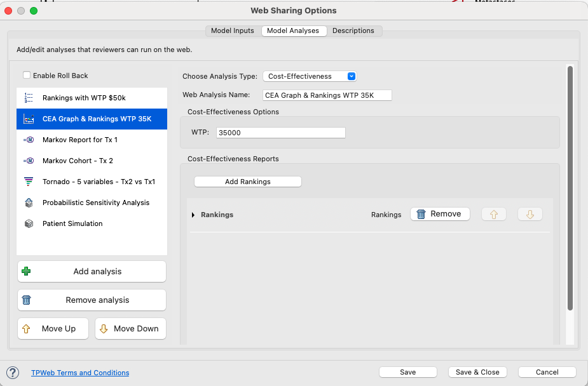This screenshot has height=386, width=588.
Task: Click the Markov Report for Tx 1 icon
Action: click(x=29, y=140)
